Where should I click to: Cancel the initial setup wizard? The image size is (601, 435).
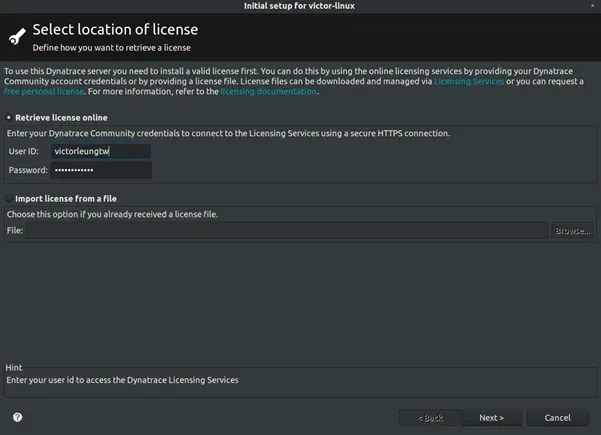(557, 417)
